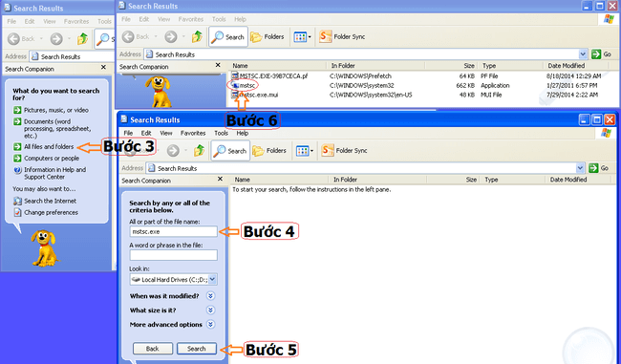Open Views icon dropdown in front window toolbar
The height and width of the screenshot is (364, 621).
click(304, 151)
